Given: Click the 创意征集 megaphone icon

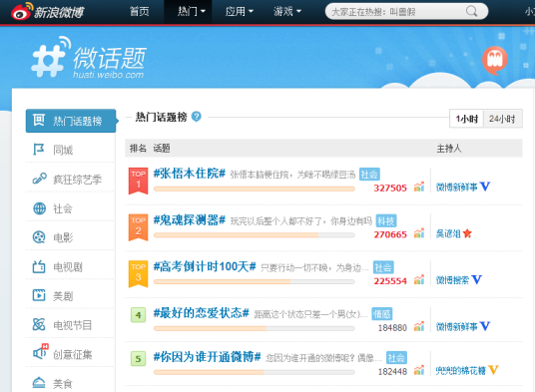Looking at the screenshot, I should [x=40, y=352].
